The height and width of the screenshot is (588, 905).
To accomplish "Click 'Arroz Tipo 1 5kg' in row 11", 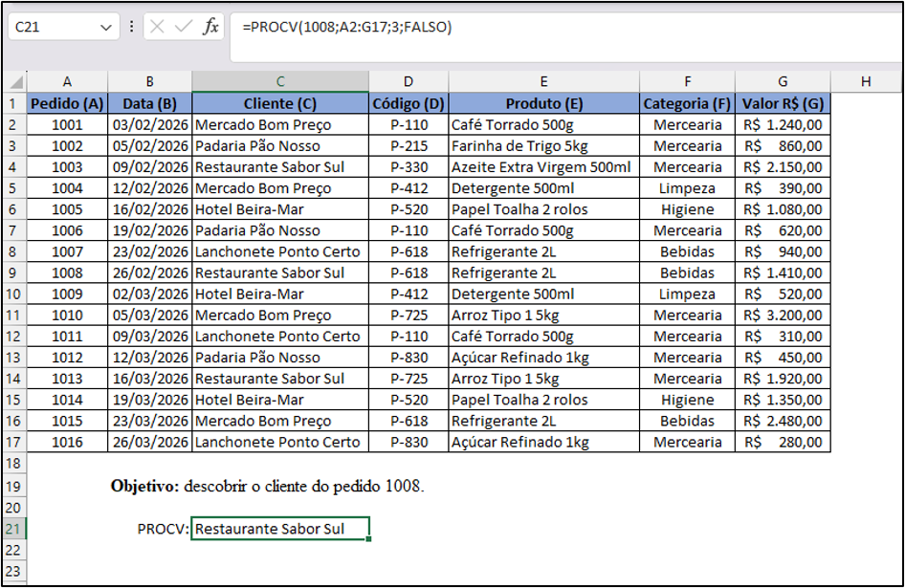I will click(x=543, y=316).
